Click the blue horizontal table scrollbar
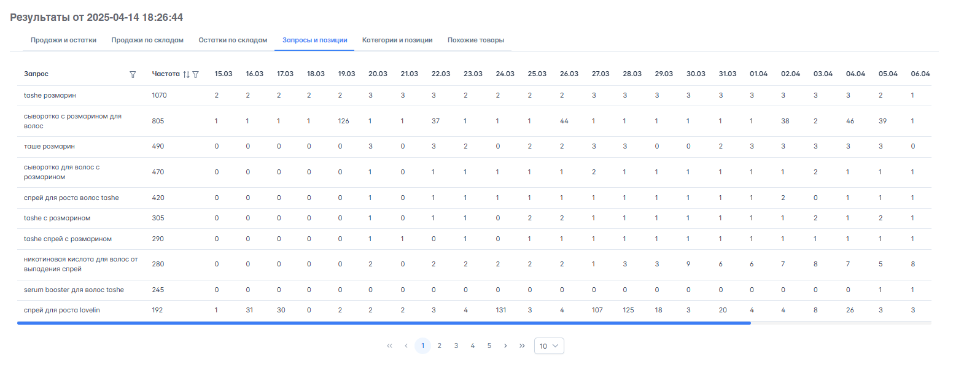This screenshot has width=980, height=367. pyautogui.click(x=384, y=323)
